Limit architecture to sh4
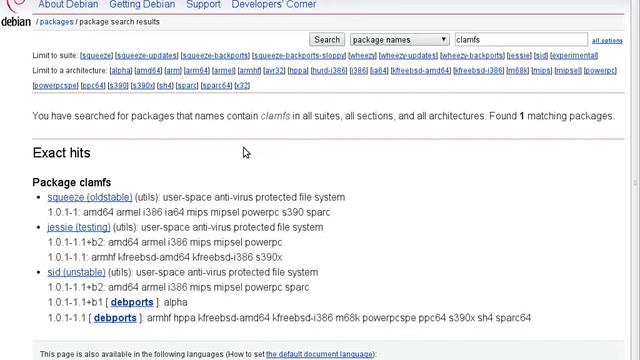This screenshot has width=640, height=360. 165,86
